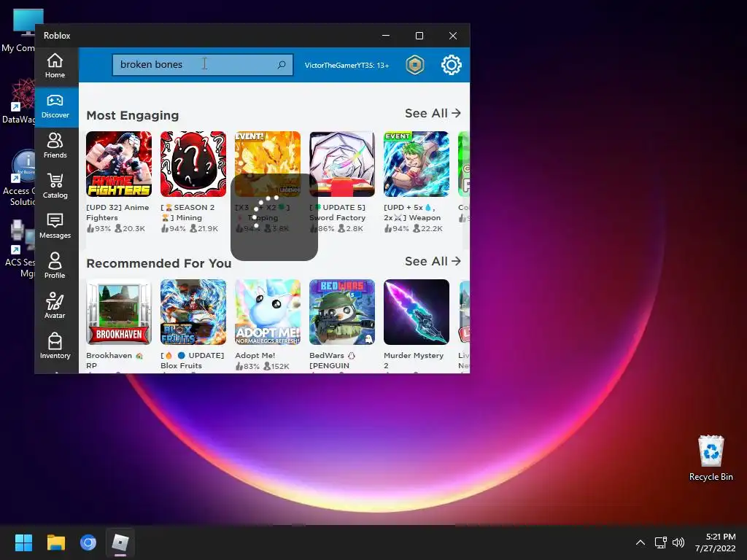Click the 'Brookhaven RP' title text
This screenshot has width=747, height=560.
[x=115, y=360]
